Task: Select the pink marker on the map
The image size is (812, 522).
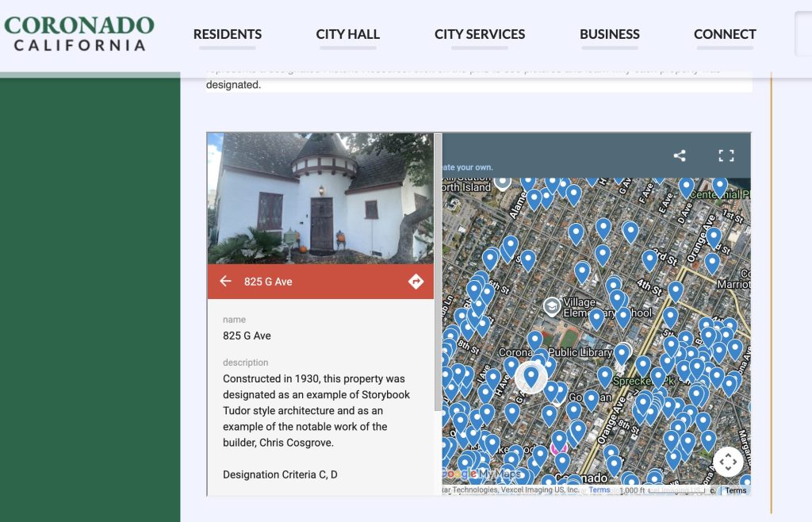Action: pyautogui.click(x=558, y=448)
